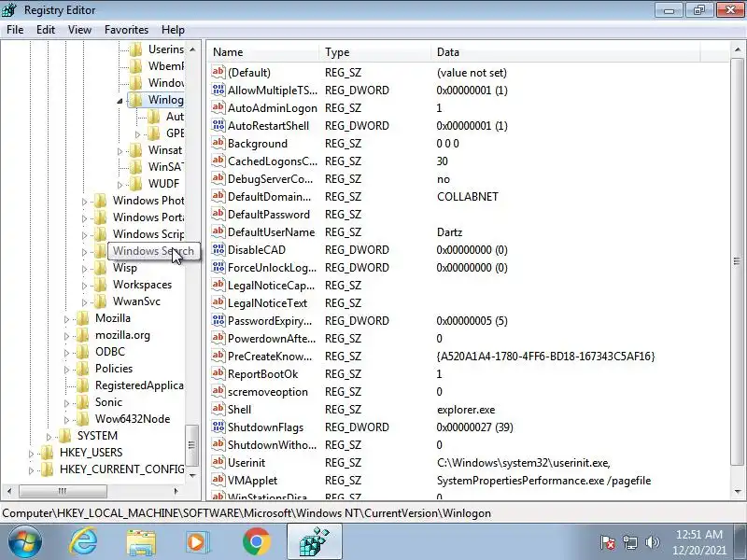This screenshot has width=747, height=560.
Task: Sort values by the Name column header
Action: pos(264,52)
